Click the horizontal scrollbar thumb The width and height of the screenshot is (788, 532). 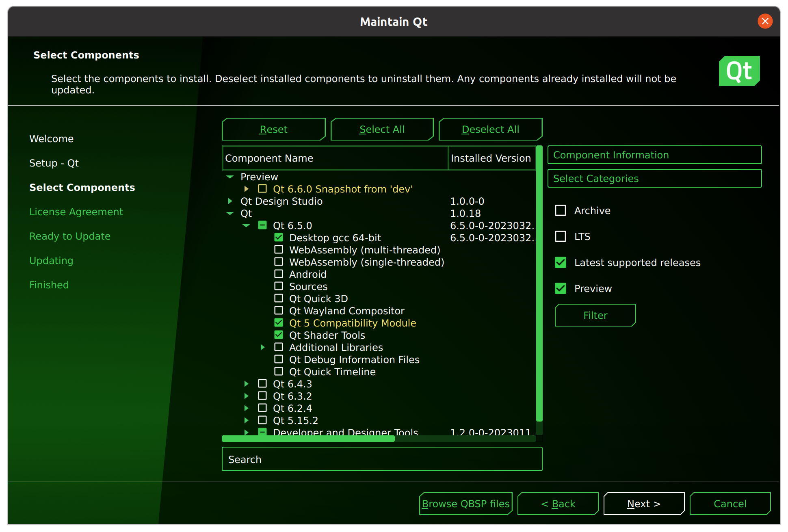tap(308, 439)
